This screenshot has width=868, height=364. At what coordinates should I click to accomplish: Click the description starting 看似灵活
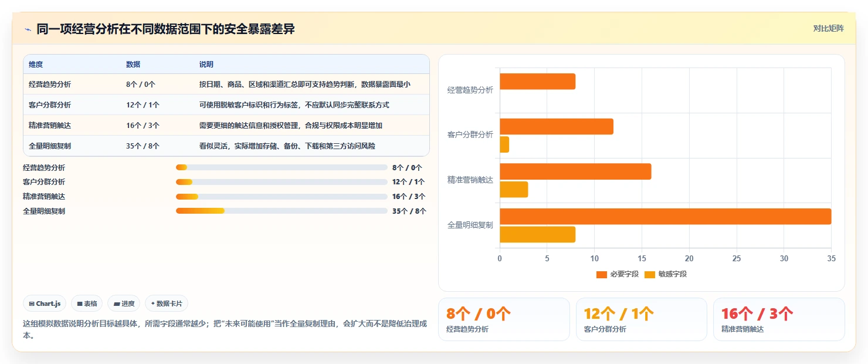click(287, 146)
